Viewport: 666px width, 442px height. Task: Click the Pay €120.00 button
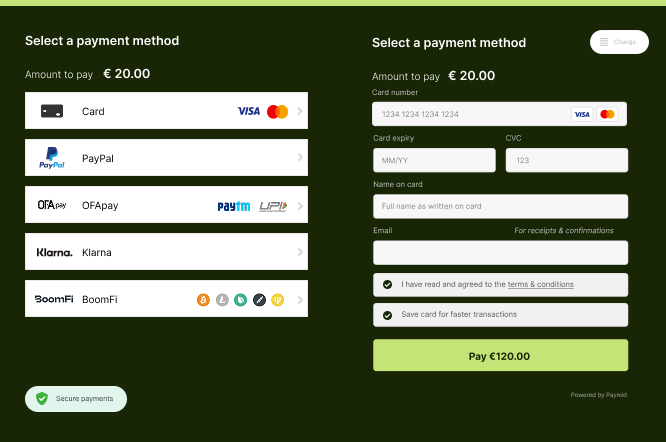coord(500,355)
